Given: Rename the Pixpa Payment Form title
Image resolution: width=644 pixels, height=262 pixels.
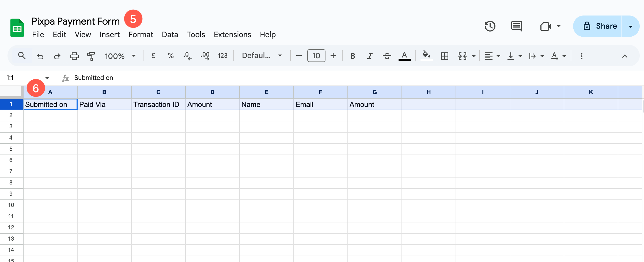Looking at the screenshot, I should pos(75,21).
